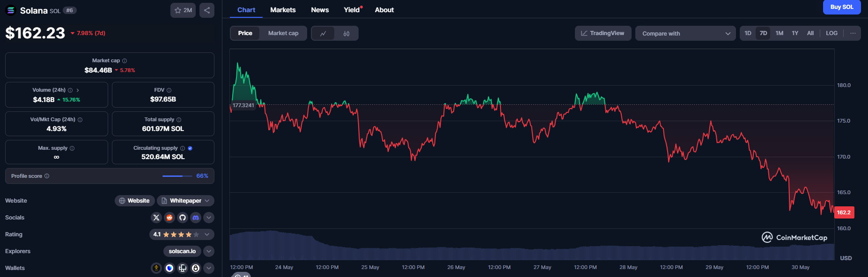Open the chart more options ellipsis
Screen dimensions: 868x277
(x=853, y=33)
